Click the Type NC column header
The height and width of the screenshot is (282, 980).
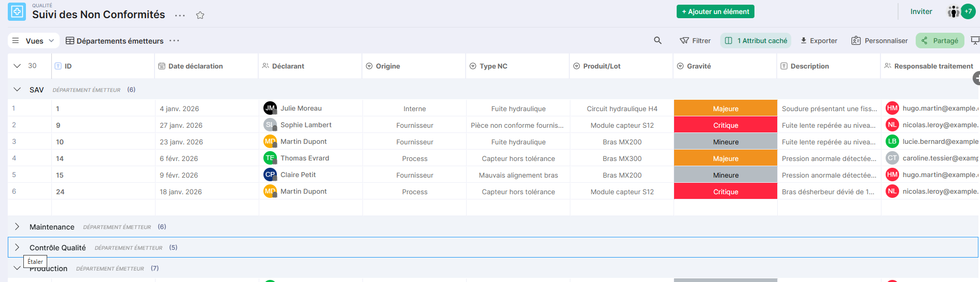click(x=517, y=66)
